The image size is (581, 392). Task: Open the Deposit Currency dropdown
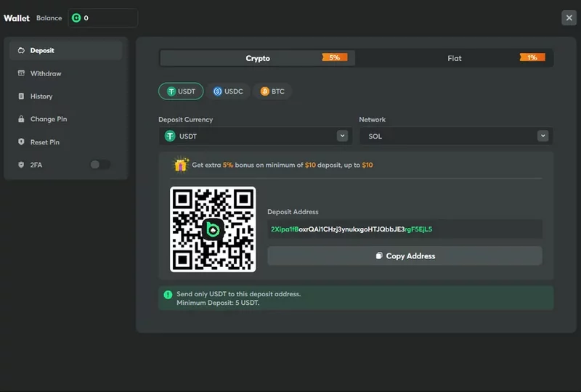point(255,136)
